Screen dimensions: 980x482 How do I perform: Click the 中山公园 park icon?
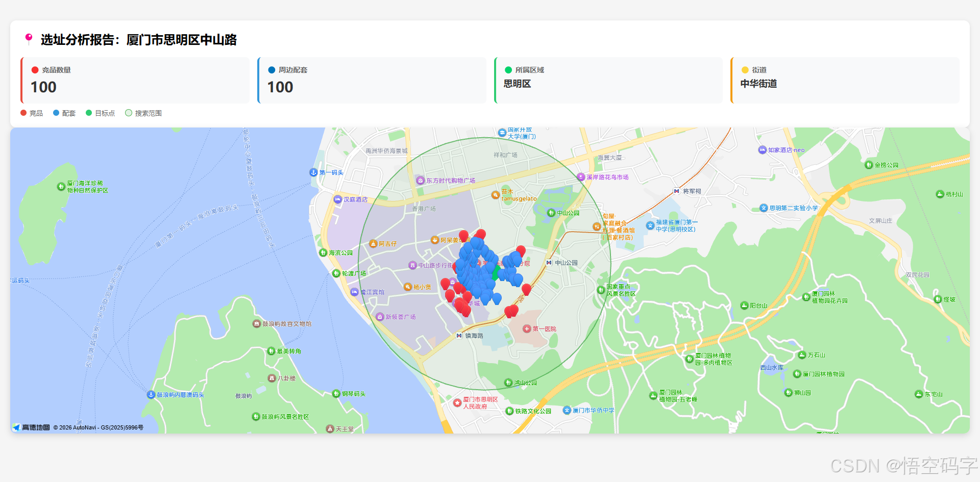coord(551,213)
